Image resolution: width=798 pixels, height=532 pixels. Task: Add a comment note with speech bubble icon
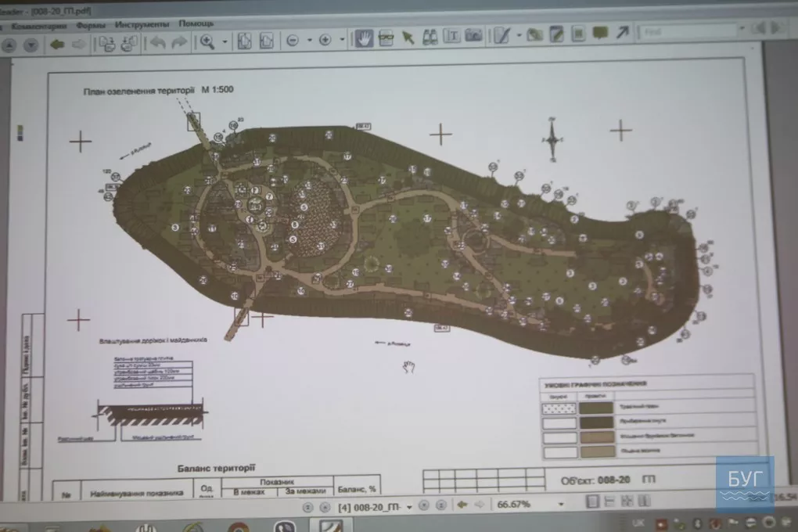pos(600,34)
